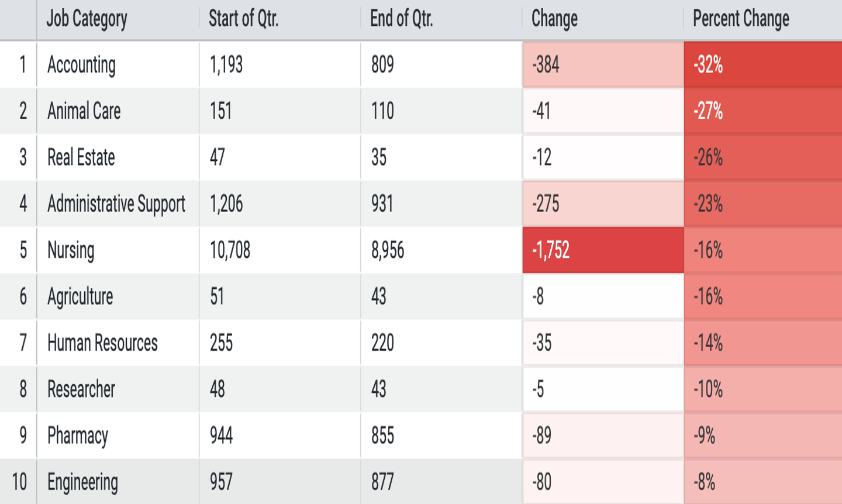
Task: Select the -384 Accounting change cell
Action: click(x=603, y=64)
